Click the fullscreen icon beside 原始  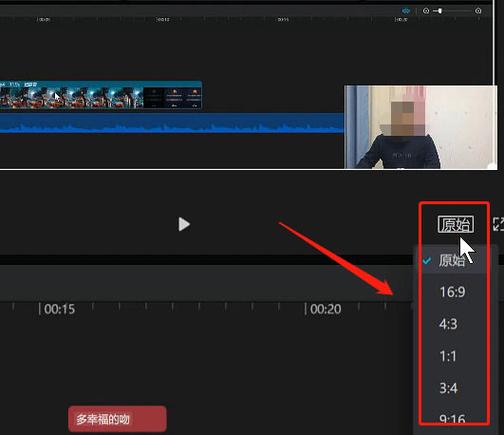click(498, 224)
